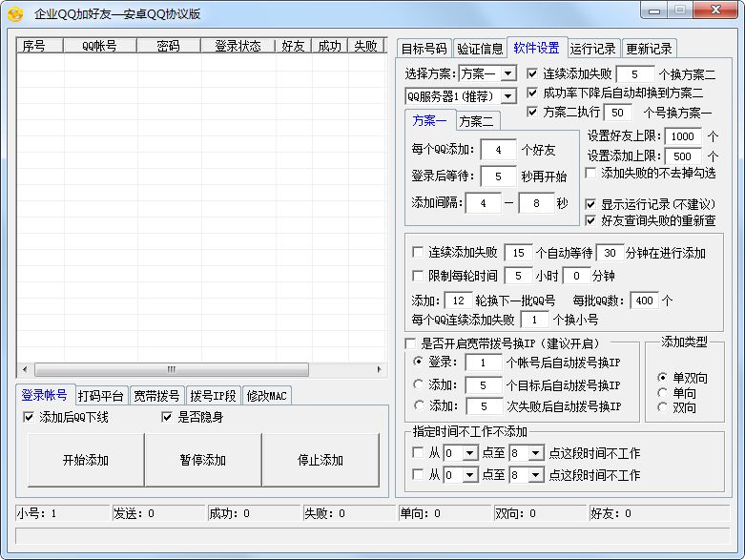Click the 成功 column header
Screen dimensions: 745x560
tap(330, 46)
